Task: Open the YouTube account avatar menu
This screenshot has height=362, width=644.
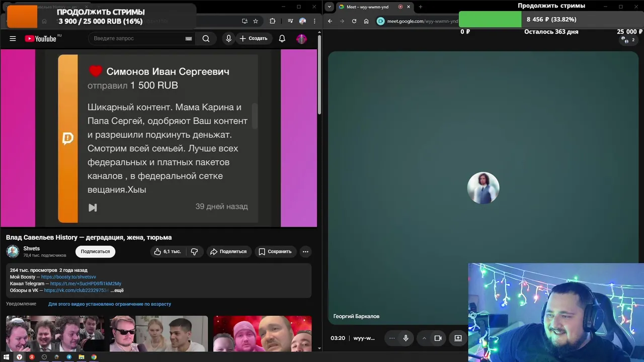Action: tap(301, 39)
